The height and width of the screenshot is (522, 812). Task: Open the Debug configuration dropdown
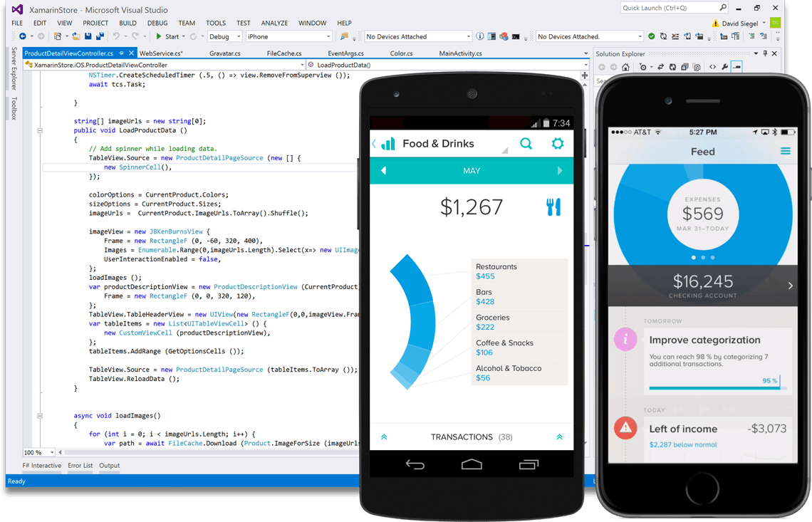point(224,36)
